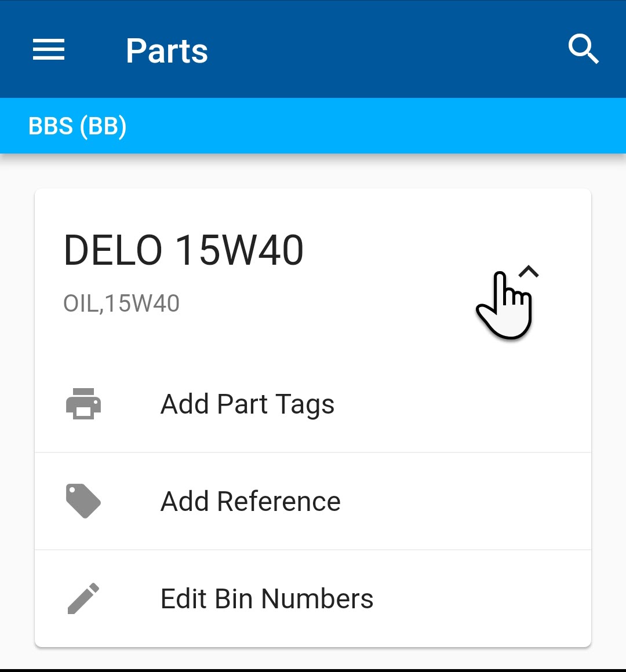Click light blue bar right of BBS (BB)
Viewport: 626px width, 672px height.
tap(377, 126)
